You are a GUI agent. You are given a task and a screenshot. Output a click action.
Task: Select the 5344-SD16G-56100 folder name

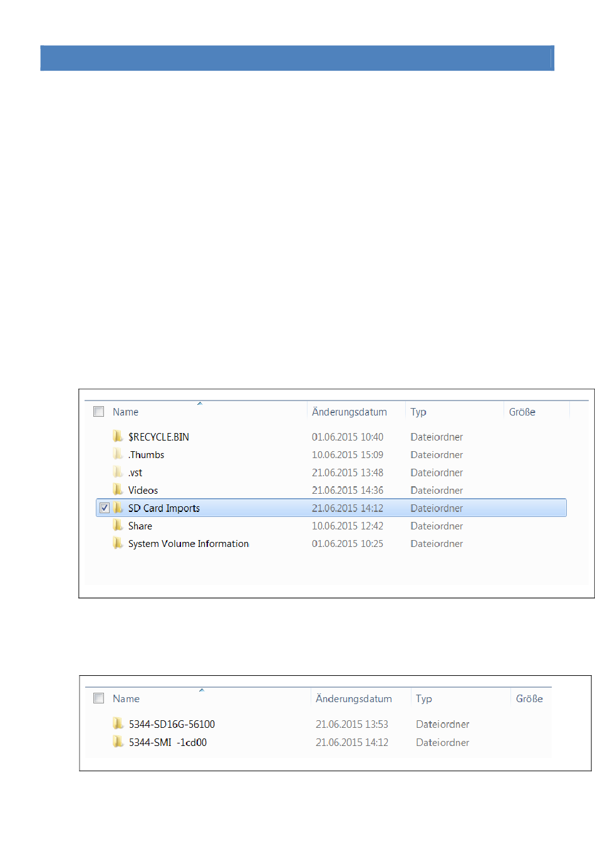pos(172,724)
